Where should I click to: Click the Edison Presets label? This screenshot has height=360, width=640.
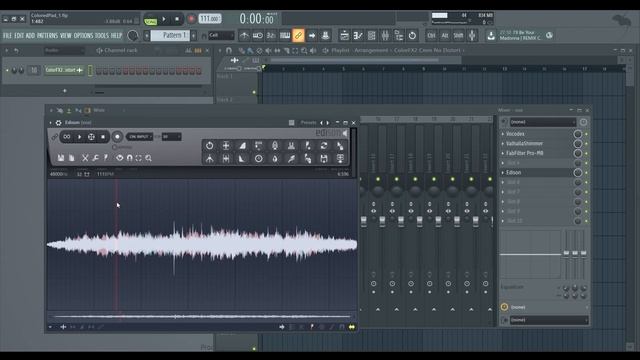click(x=308, y=122)
